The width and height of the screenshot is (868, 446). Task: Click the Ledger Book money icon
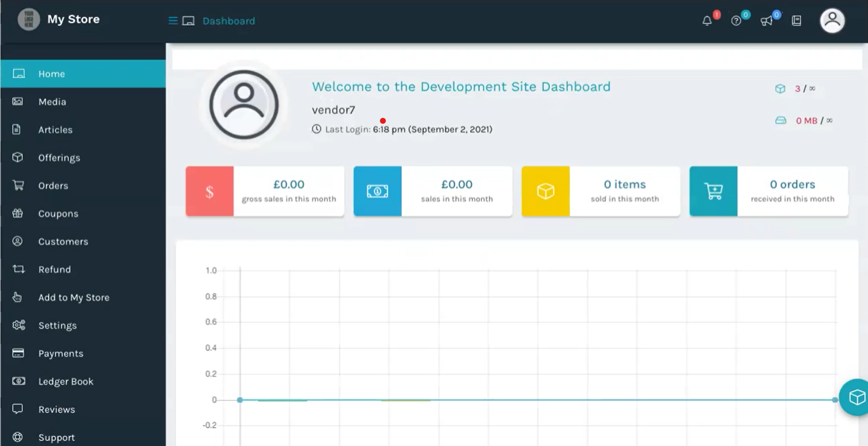(19, 381)
